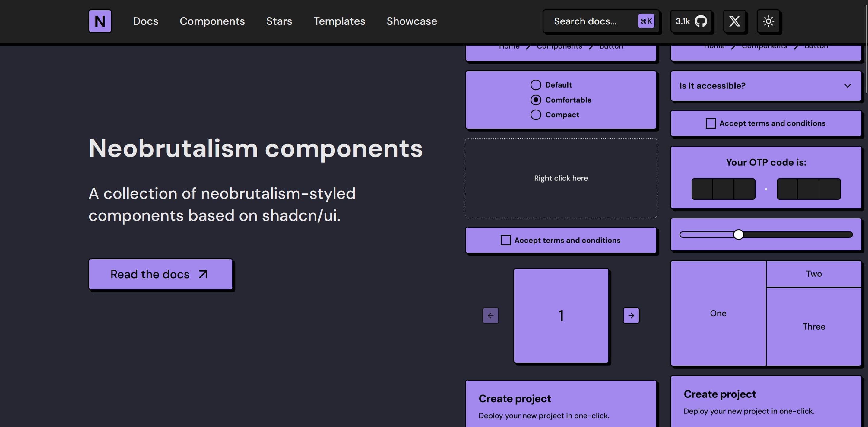Click the 'Neobrutalism components' headline
868x427 pixels.
[x=255, y=148]
